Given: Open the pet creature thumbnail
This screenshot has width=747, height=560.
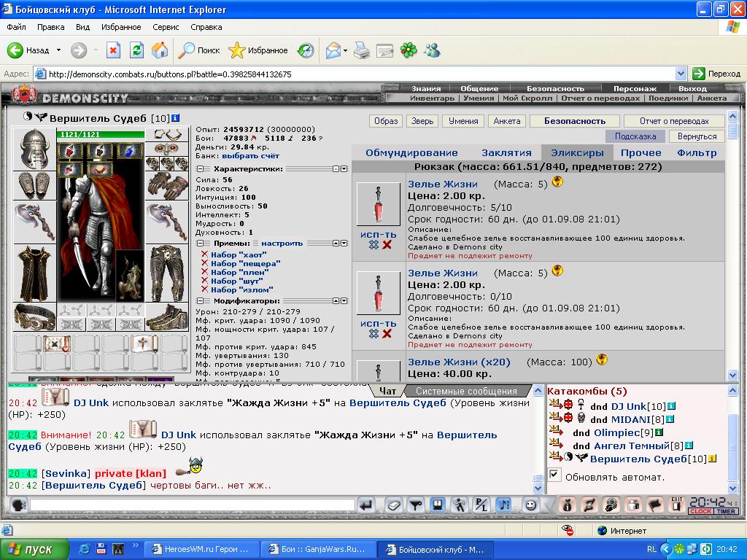Looking at the screenshot, I should point(130,276).
